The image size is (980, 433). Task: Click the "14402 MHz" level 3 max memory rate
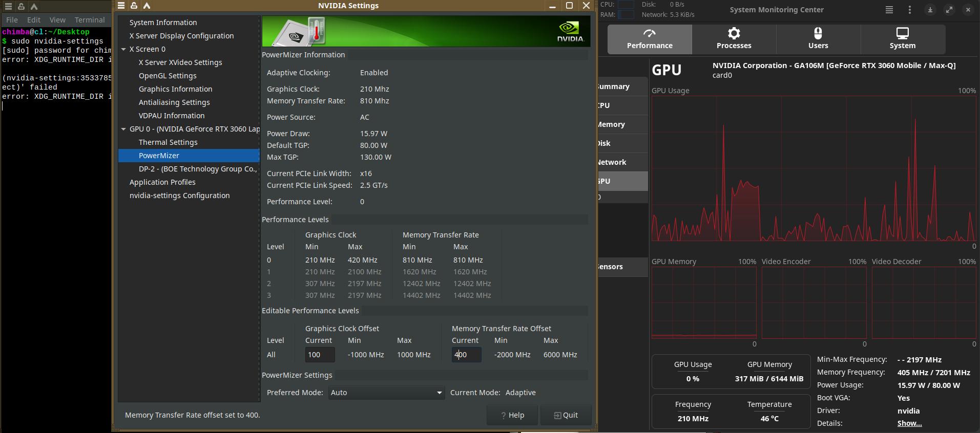coord(472,295)
